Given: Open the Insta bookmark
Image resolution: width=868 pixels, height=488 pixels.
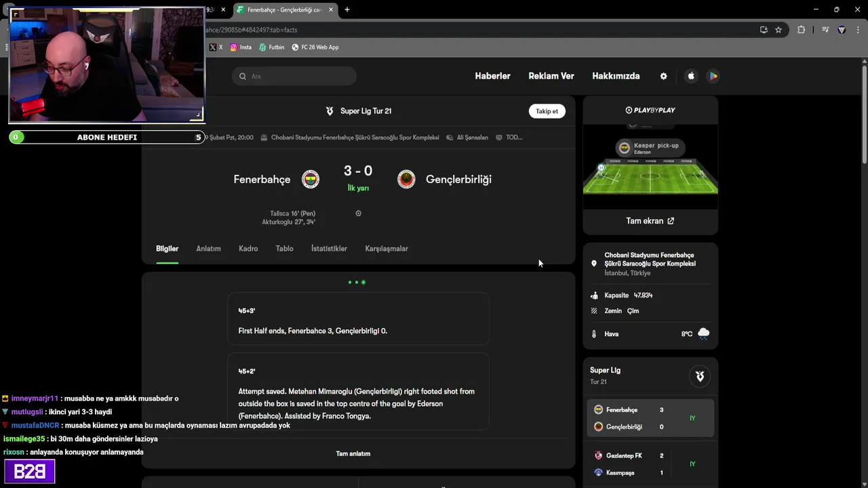Looking at the screenshot, I should 241,47.
